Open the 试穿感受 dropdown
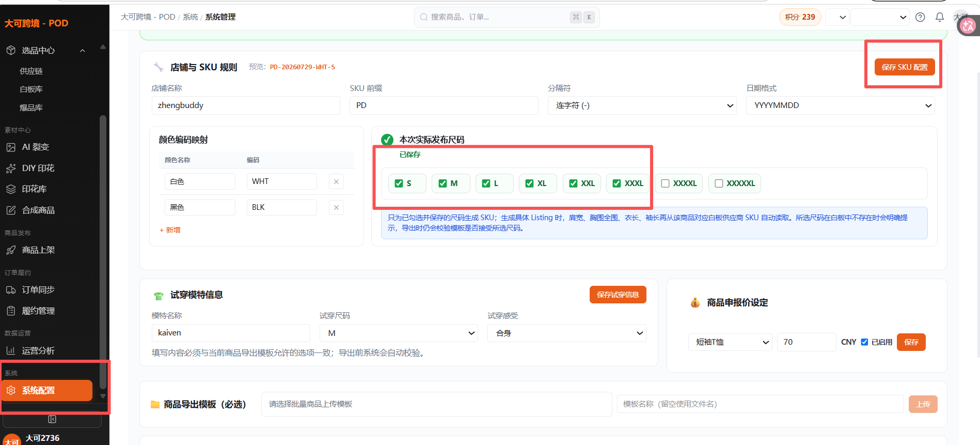The height and width of the screenshot is (445, 980). [x=566, y=333]
